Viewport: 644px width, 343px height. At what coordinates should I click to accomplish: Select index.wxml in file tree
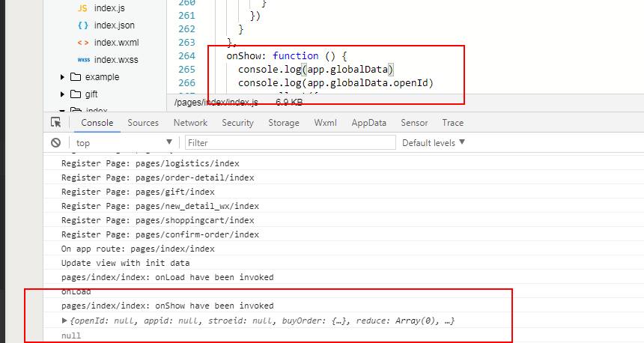(116, 43)
